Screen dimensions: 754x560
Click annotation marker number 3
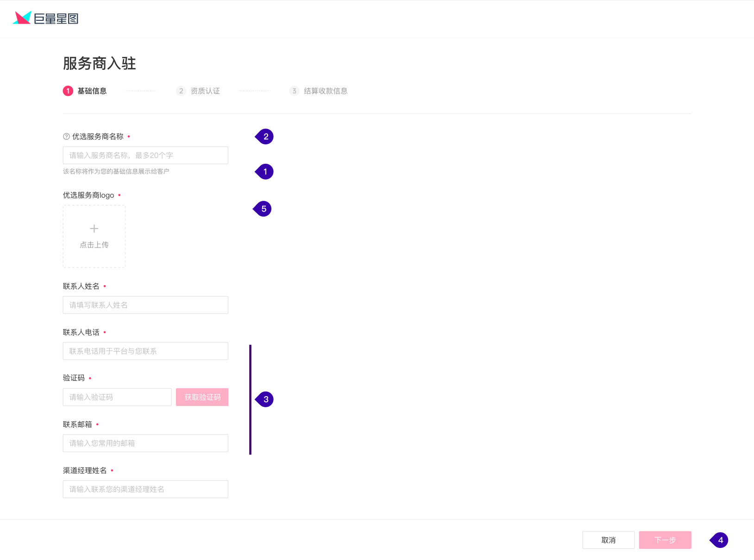pos(265,399)
